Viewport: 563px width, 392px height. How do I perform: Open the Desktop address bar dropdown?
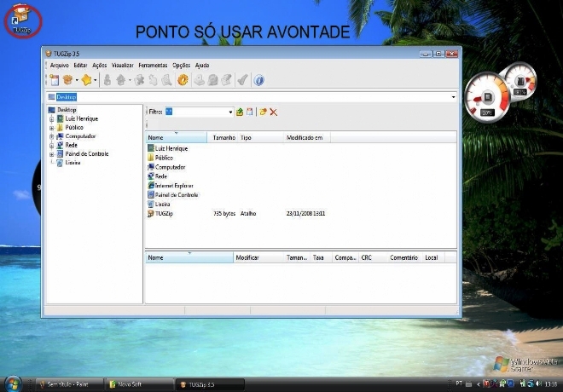453,97
